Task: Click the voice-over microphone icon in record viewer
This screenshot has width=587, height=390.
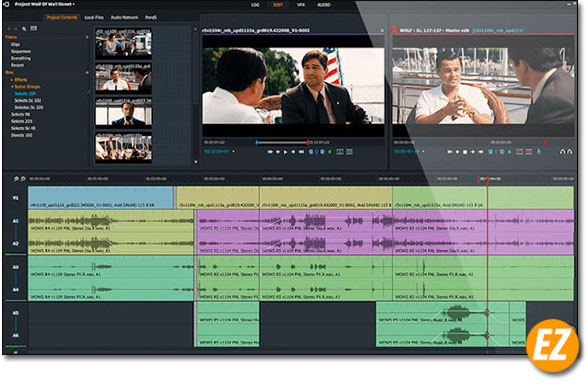Action: point(539,152)
